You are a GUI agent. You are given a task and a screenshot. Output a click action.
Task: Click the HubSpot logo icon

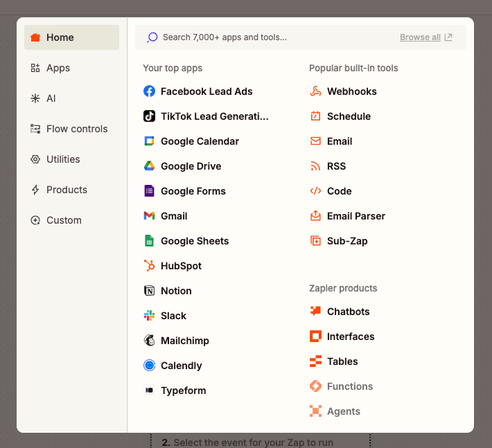(149, 266)
